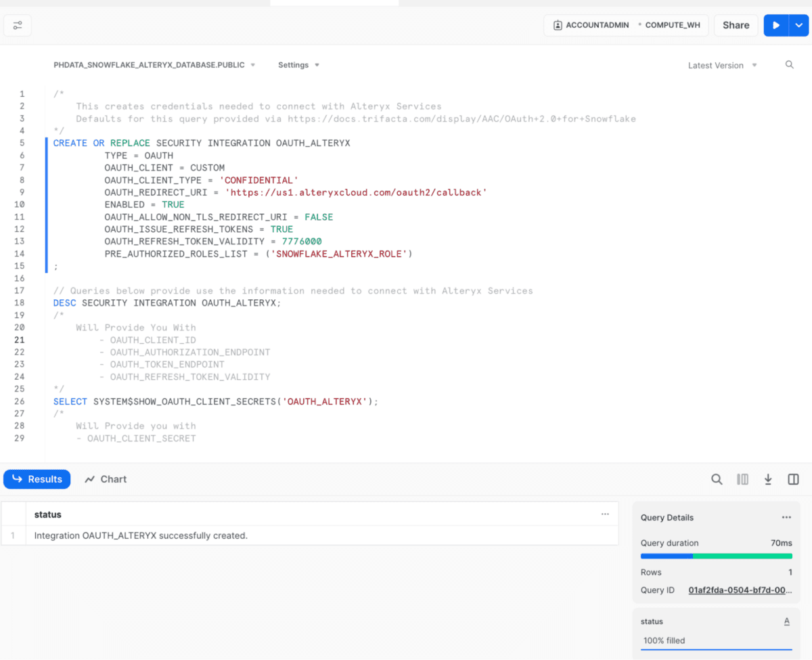Click the Share button

(x=736, y=25)
